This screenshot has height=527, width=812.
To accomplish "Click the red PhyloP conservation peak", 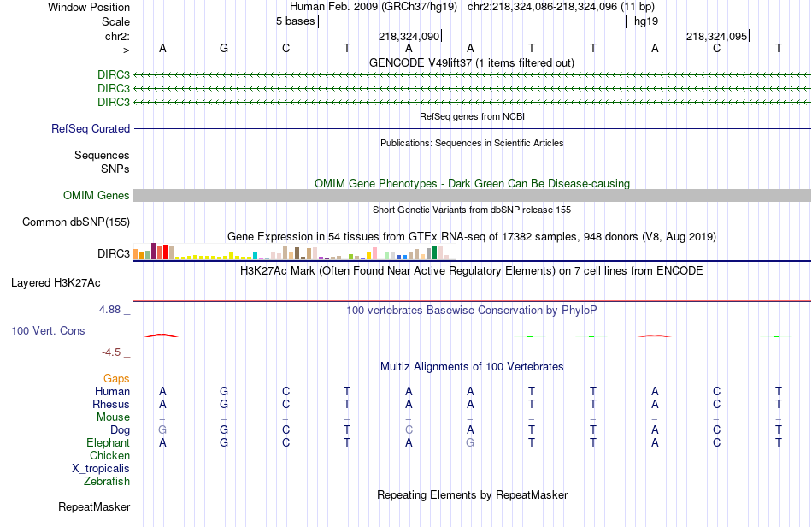I will (162, 335).
